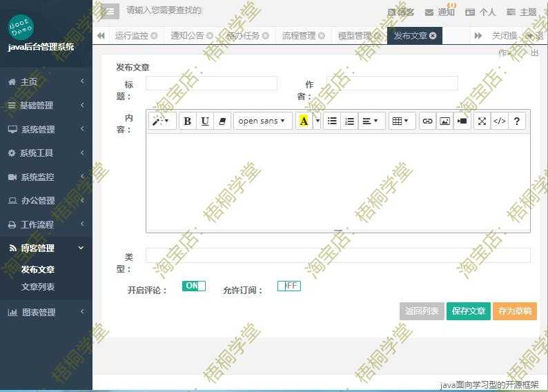Toggle the sidebar hamburger menu button

pyautogui.click(x=110, y=12)
